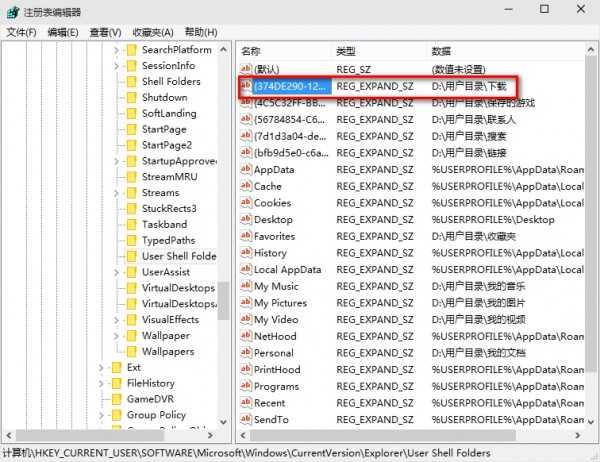Click the string icon of the (默认) value
Screen dimensions: 600x462
[x=246, y=70]
